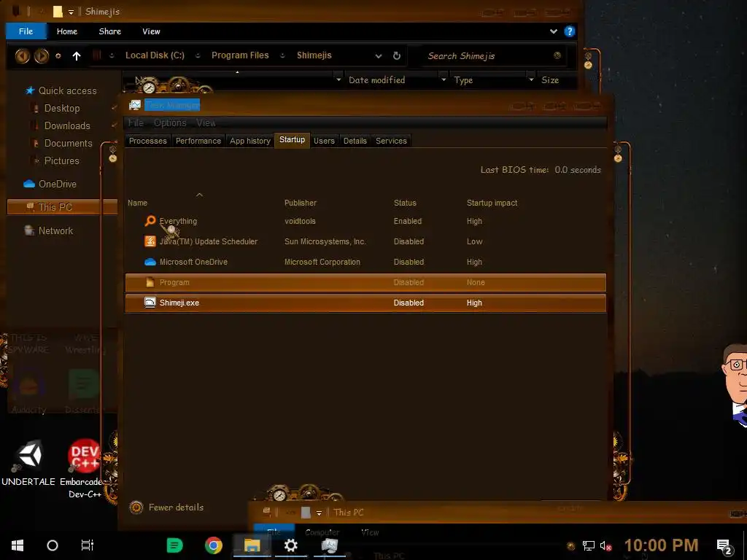The image size is (747, 560).
Task: Open green notes app on taskbar
Action: point(174,545)
